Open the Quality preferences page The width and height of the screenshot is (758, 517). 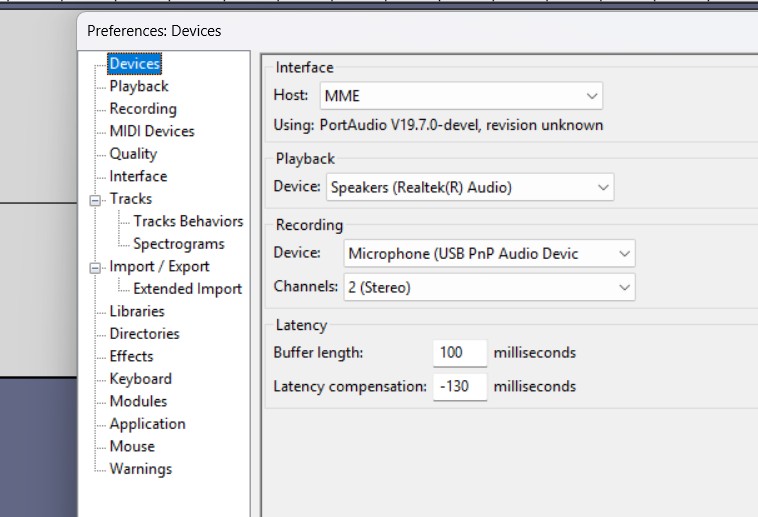tap(133, 154)
